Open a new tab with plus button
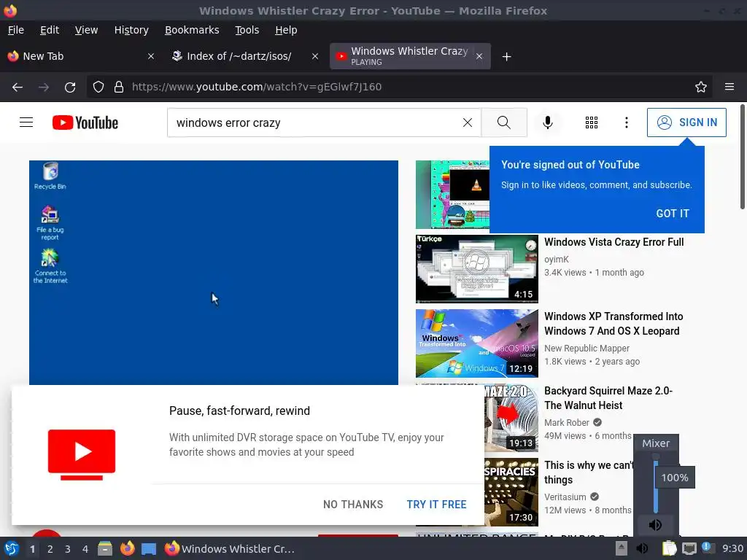This screenshot has height=560, width=747. coord(507,57)
